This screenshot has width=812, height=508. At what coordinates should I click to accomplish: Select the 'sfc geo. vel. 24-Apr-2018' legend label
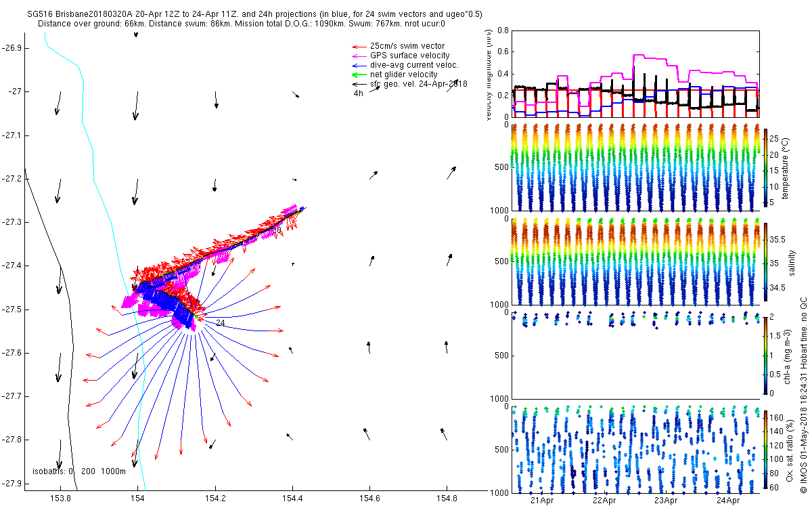tap(418, 84)
